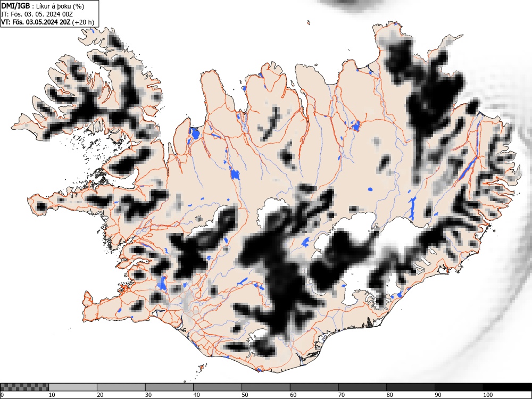Select the 70–80 legend swatch
Viewport: 532px width, 399px height.
pos(362,387)
